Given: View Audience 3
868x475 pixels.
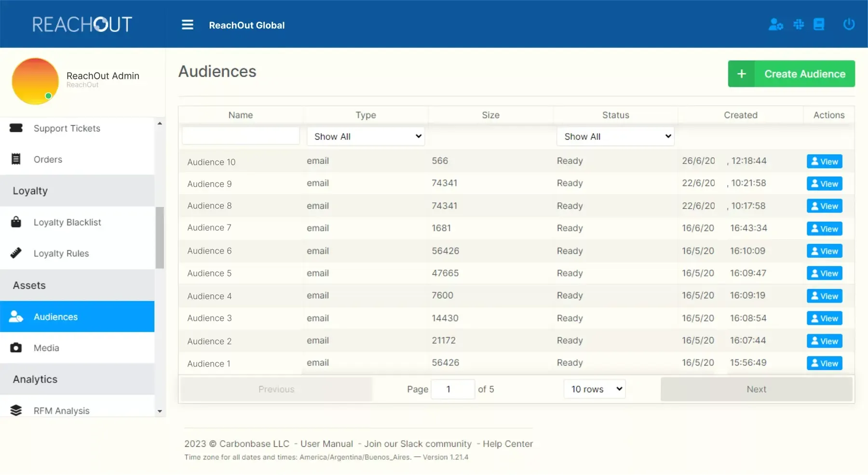Looking at the screenshot, I should 824,318.
